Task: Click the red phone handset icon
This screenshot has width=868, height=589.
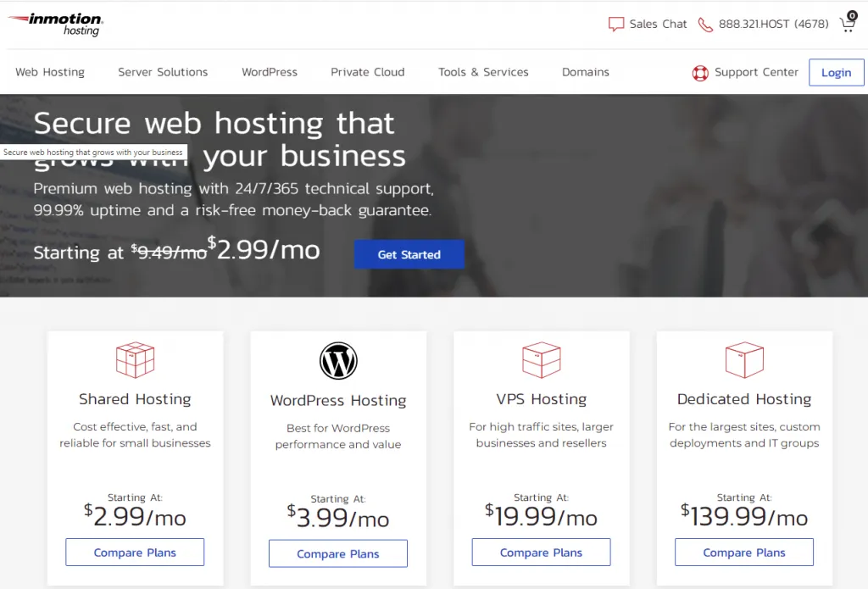Action: (x=704, y=25)
